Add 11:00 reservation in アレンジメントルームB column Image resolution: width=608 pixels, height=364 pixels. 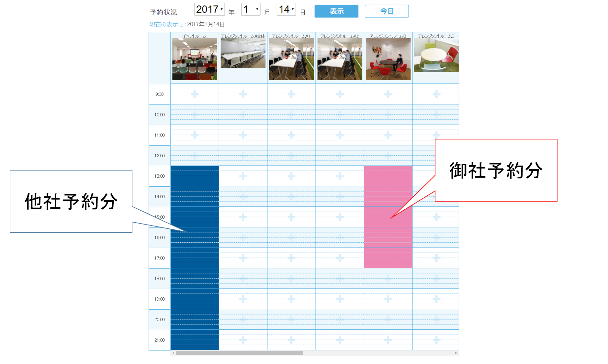[x=388, y=135]
